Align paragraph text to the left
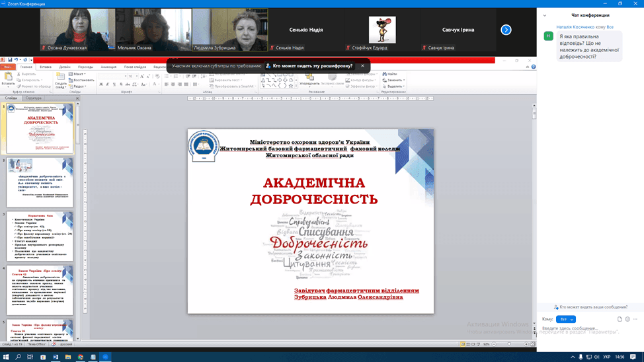The image size is (644, 362). 167,84
